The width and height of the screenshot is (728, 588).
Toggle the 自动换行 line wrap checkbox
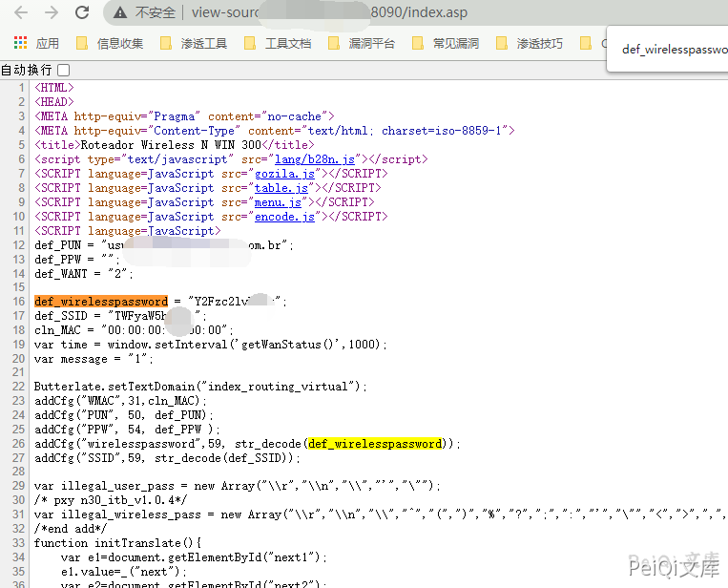(64, 70)
